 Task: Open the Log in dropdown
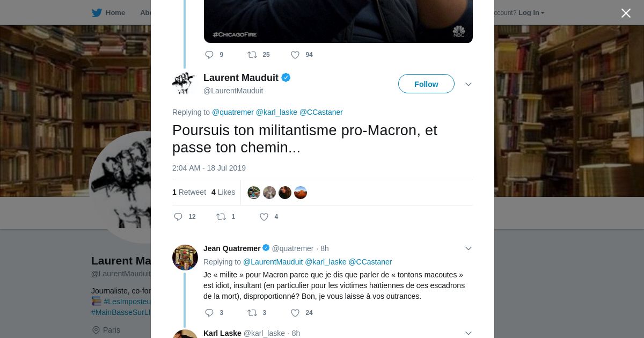[x=531, y=13]
